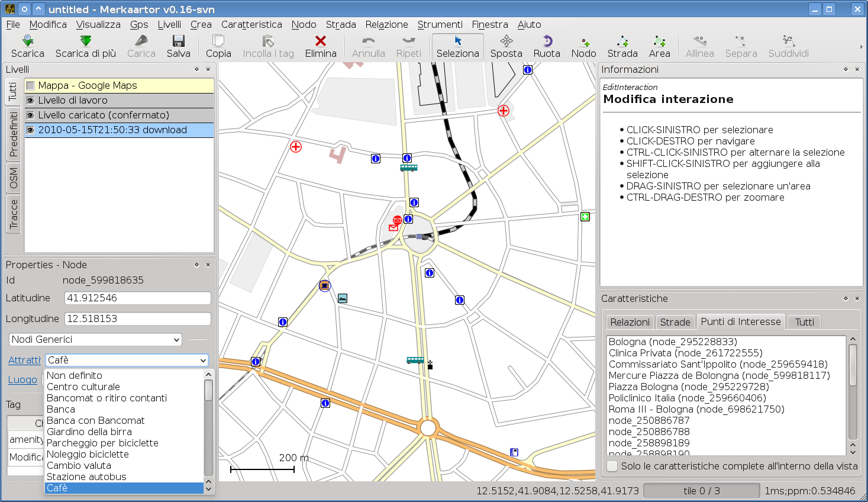Enable Solo le caratteristiche complete checkbox
Image resolution: width=868 pixels, height=502 pixels.
click(613, 466)
